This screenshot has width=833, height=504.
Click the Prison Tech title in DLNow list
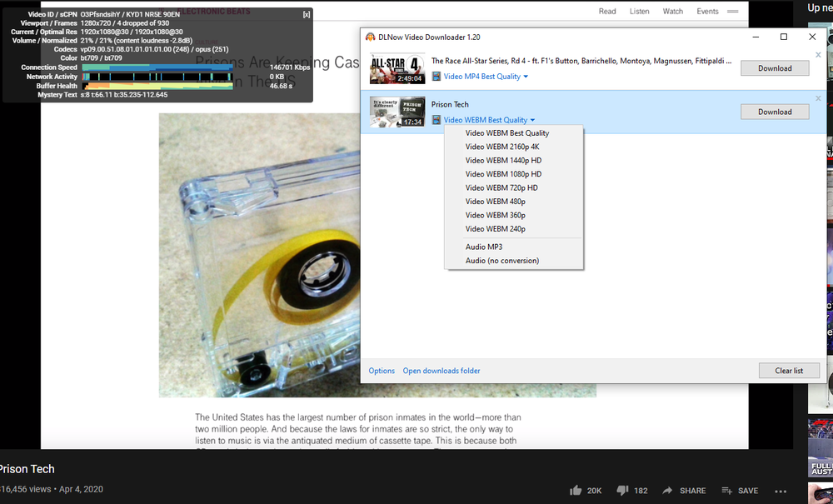click(x=450, y=105)
